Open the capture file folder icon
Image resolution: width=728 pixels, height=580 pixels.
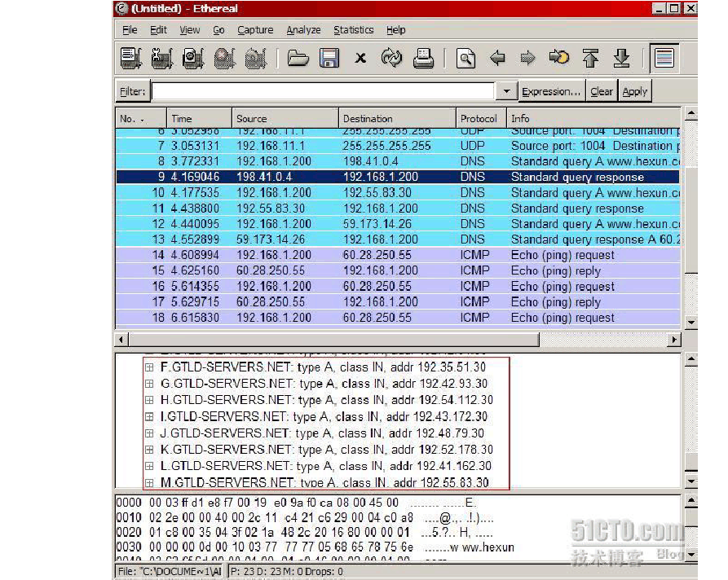(298, 59)
